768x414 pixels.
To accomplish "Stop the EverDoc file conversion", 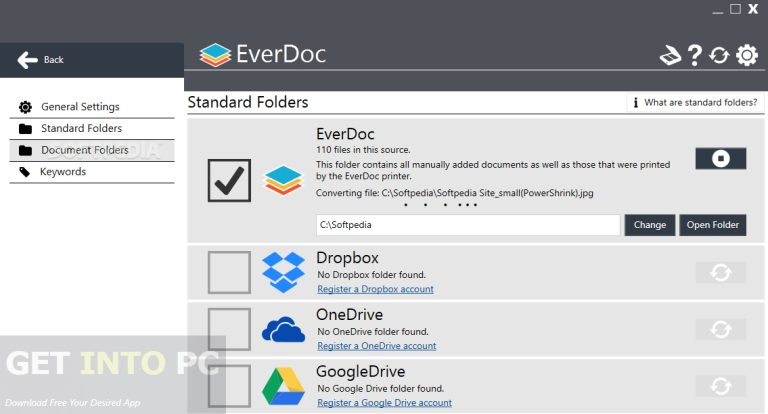I will [x=720, y=158].
